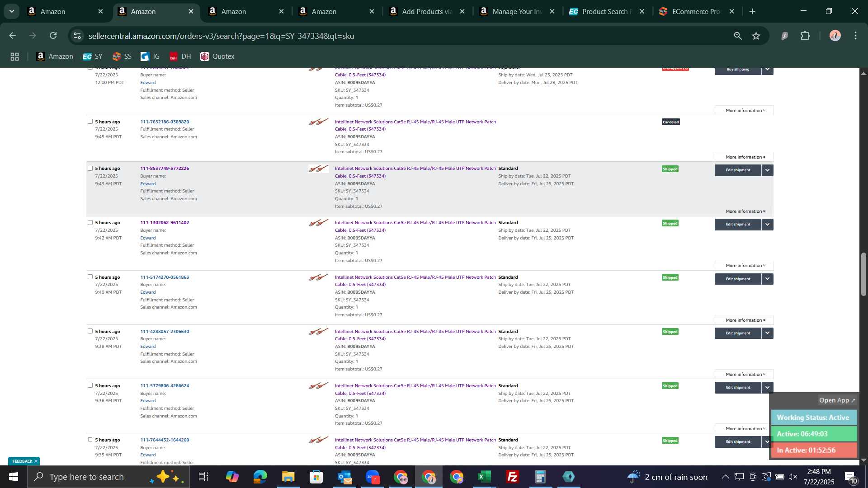This screenshot has width=868, height=488.
Task: Open the browser extensions puzzle icon
Action: pyautogui.click(x=806, y=36)
